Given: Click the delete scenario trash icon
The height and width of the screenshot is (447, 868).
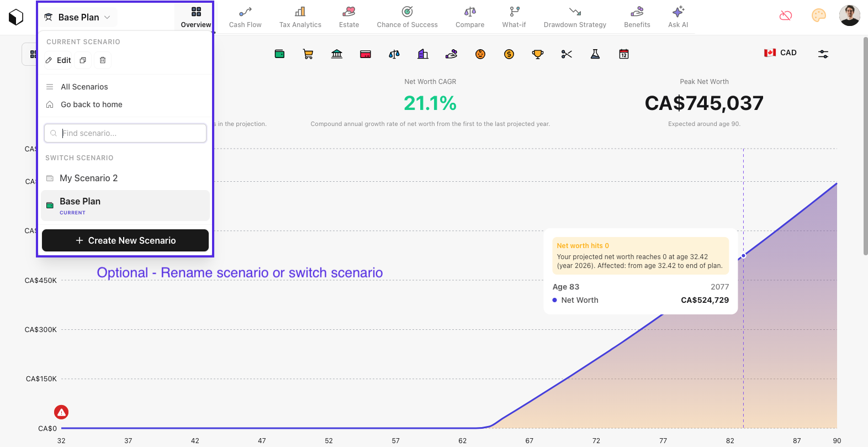Looking at the screenshot, I should (x=102, y=60).
